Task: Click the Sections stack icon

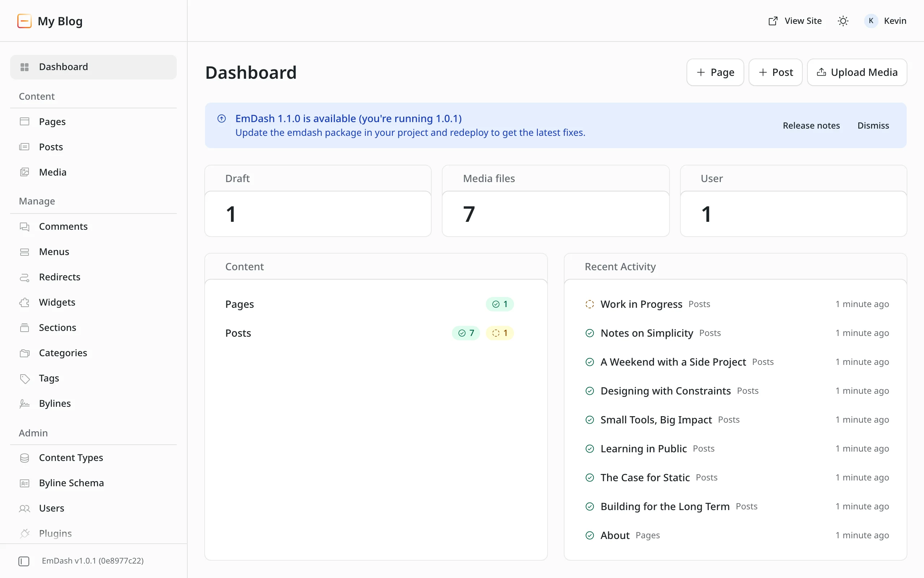Action: click(x=25, y=328)
